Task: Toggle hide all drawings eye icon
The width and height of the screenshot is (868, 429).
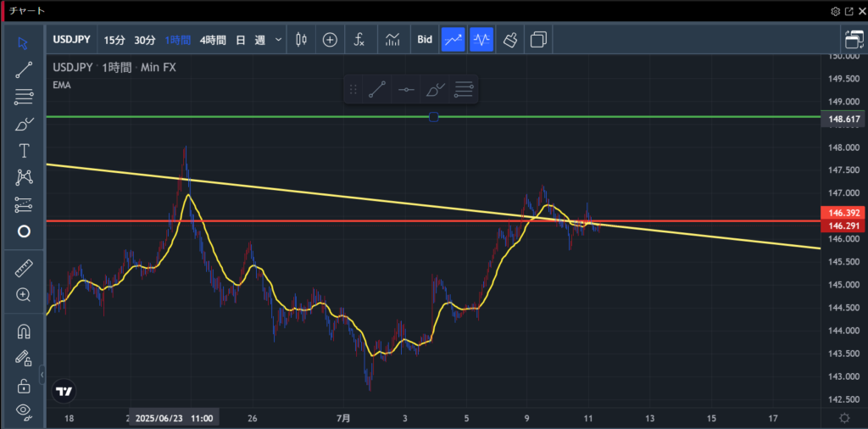Action: click(x=23, y=410)
